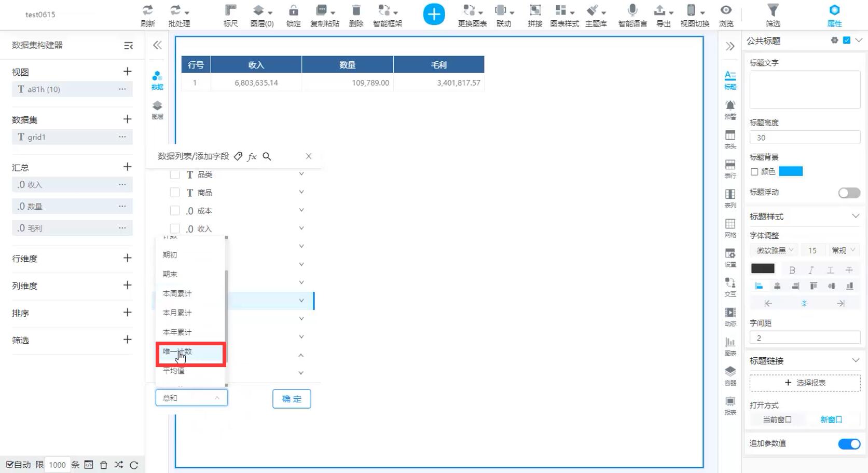Open the 预警 alert bell section
Image resolution: width=868 pixels, height=473 pixels.
[x=730, y=110]
